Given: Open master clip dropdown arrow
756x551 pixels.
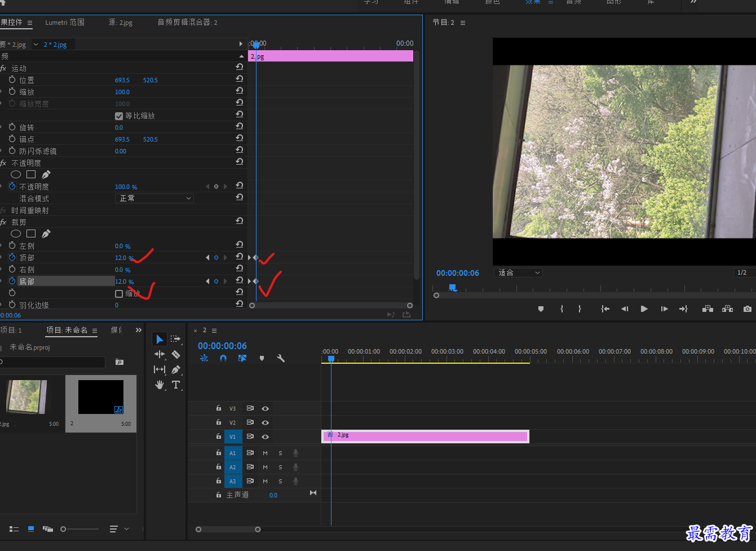Looking at the screenshot, I should (x=36, y=45).
